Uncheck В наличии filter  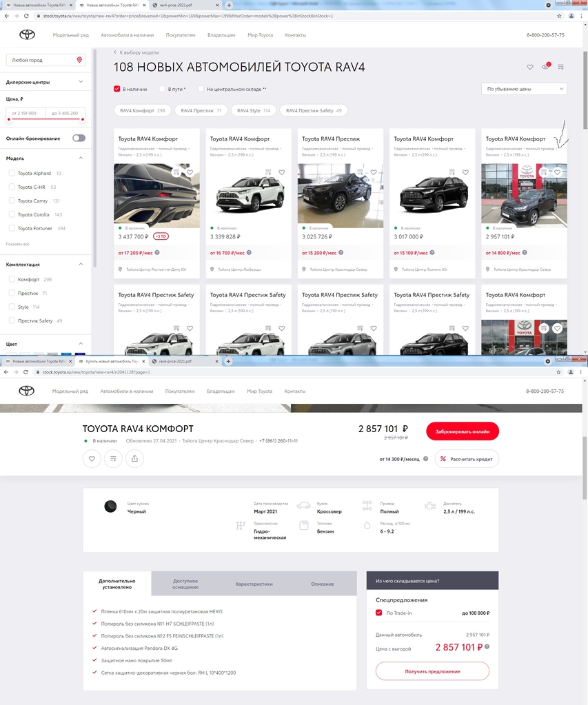tap(117, 89)
